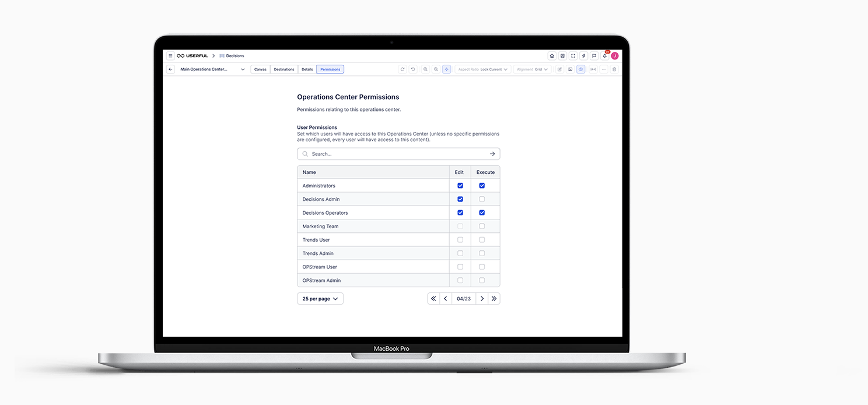Image resolution: width=868 pixels, height=405 pixels.
Task: Open the Aspect Ratio dropdown
Action: click(x=482, y=69)
